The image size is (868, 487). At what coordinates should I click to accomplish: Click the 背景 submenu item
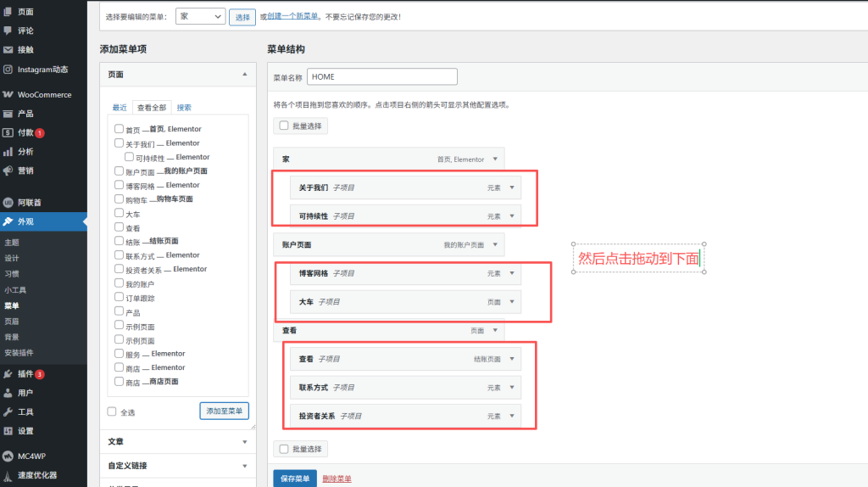12,337
